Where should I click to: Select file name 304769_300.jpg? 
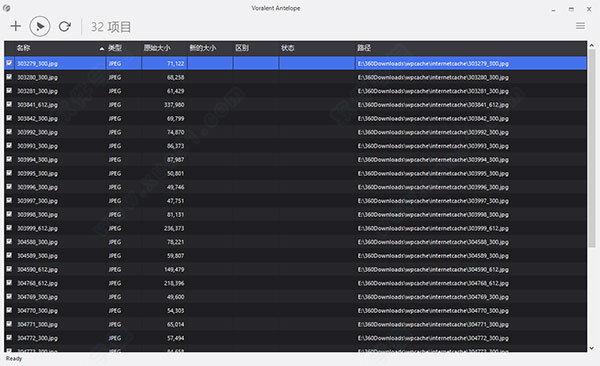tap(38, 297)
